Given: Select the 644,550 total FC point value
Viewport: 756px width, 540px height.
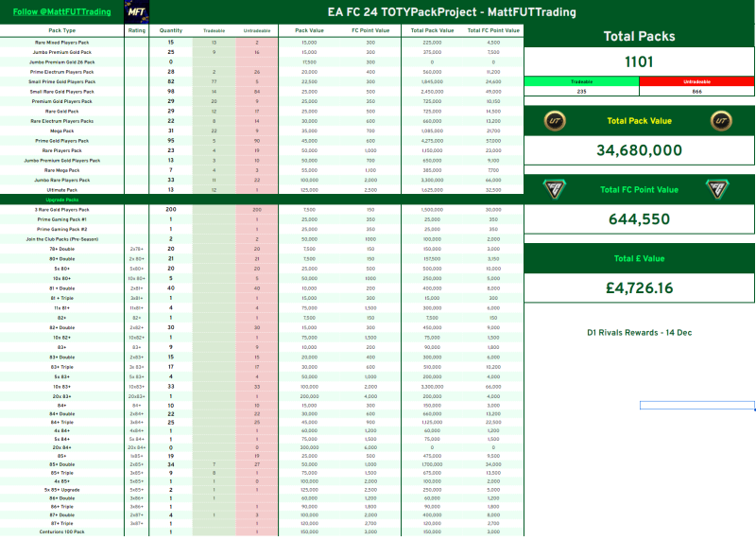Looking at the screenshot, I should pyautogui.click(x=640, y=219).
